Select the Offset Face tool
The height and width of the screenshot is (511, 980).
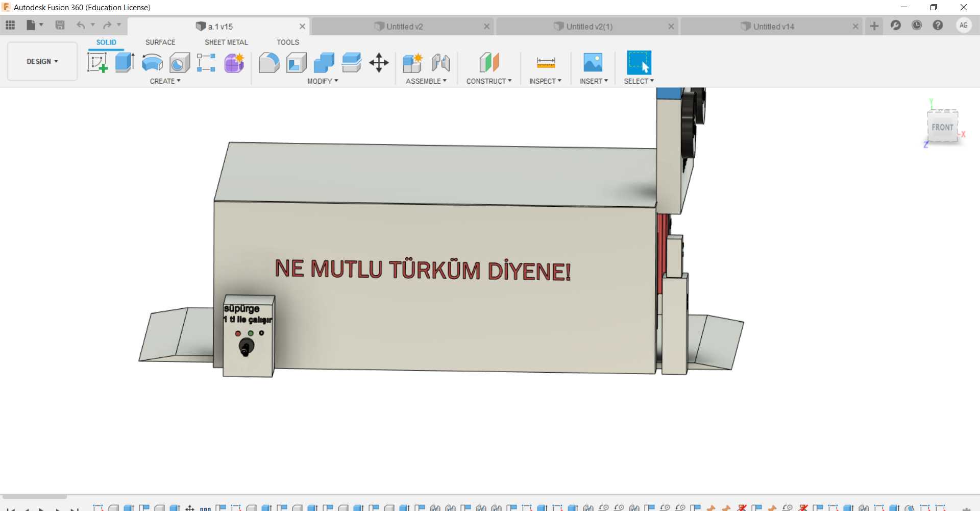click(x=352, y=63)
